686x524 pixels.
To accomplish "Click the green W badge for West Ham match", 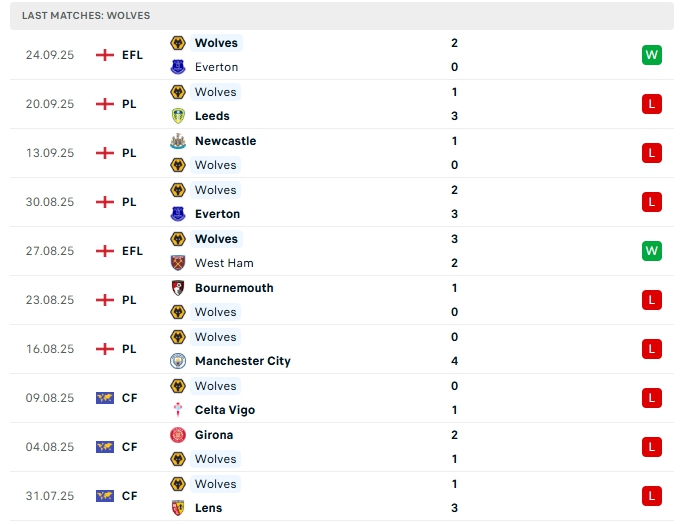I will (652, 251).
